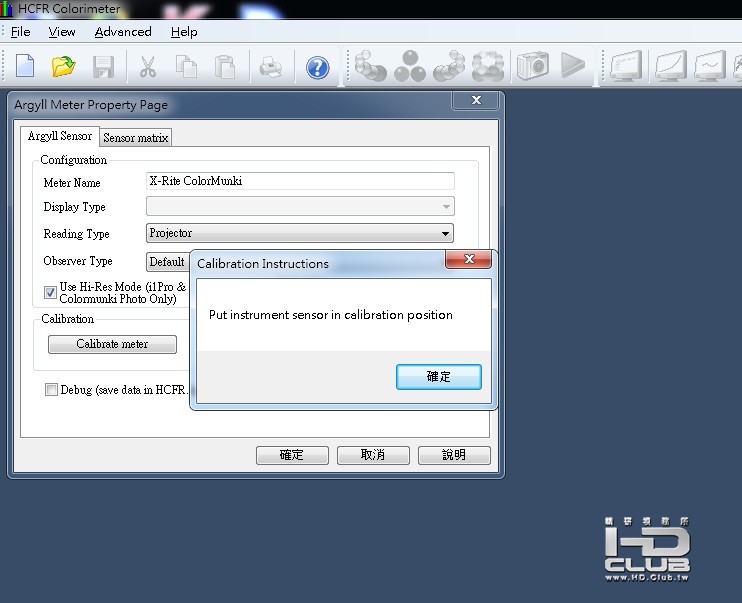Click the three-spheres primaries measure icon
742x603 pixels.
[x=410, y=66]
